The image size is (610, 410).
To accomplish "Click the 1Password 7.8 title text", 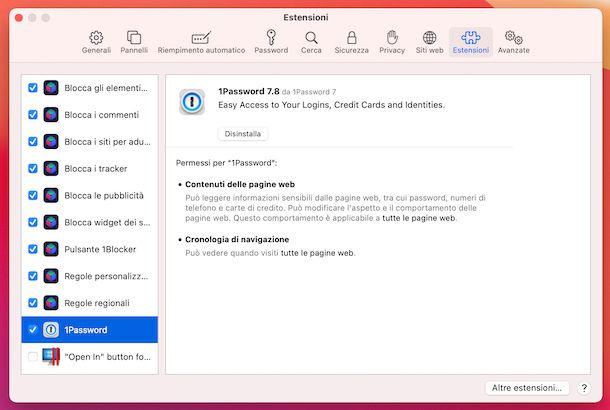I will click(249, 91).
